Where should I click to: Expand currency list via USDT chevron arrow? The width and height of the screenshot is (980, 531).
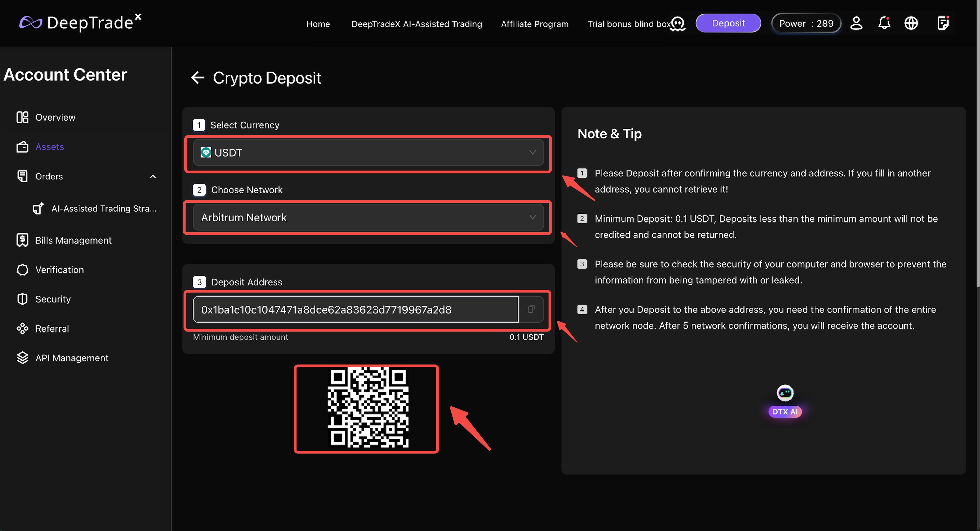(x=532, y=152)
